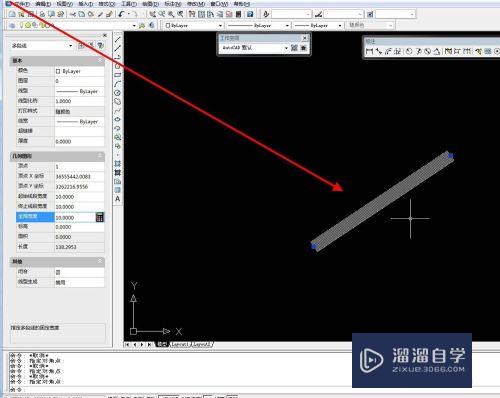The width and height of the screenshot is (500, 398).
Task: Collapse the 基本 properties section
Action: [x=100, y=60]
